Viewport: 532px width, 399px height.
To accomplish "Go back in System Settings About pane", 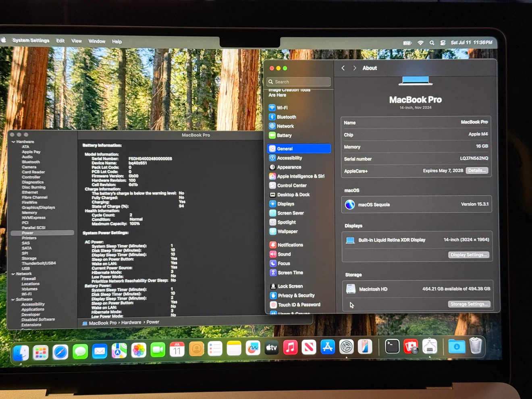I will (343, 68).
